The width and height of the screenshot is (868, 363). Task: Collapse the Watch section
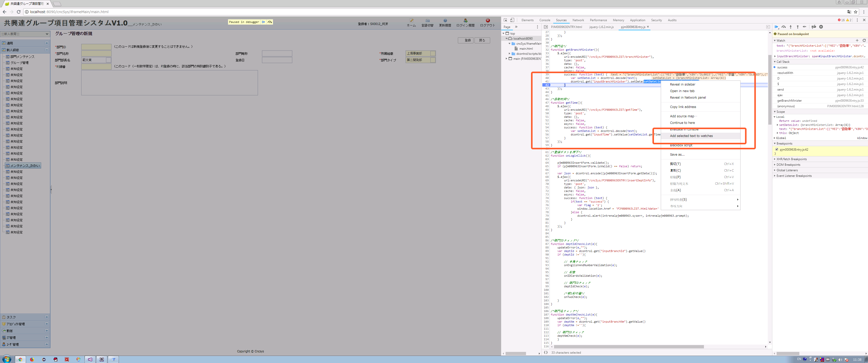tap(775, 40)
